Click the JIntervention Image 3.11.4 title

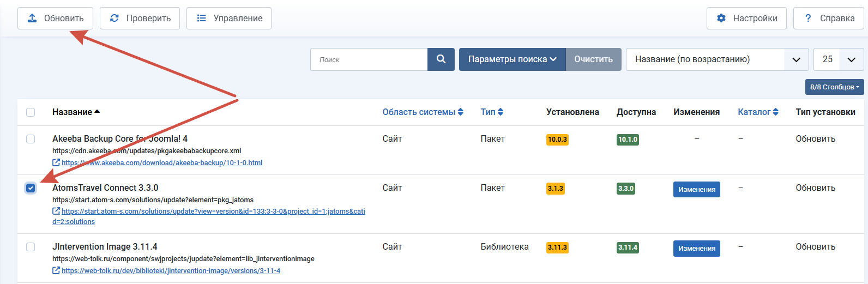pos(105,246)
